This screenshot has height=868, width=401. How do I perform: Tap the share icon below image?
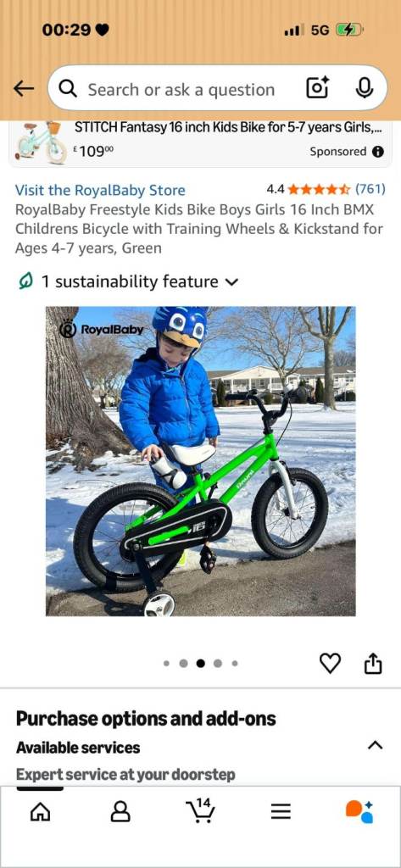click(x=373, y=663)
